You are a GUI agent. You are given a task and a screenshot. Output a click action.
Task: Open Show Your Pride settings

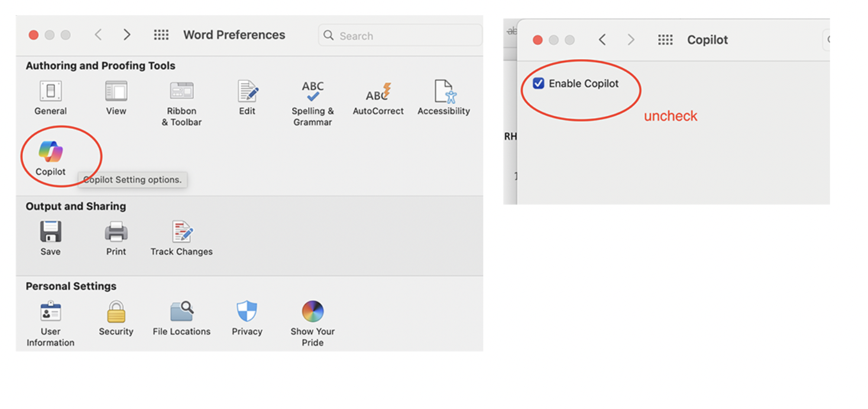pos(313,311)
